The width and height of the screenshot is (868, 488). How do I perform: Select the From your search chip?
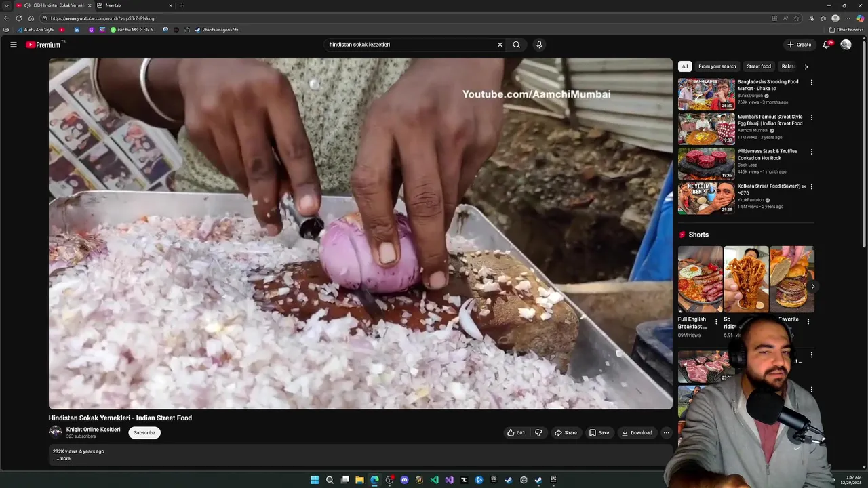(x=717, y=66)
